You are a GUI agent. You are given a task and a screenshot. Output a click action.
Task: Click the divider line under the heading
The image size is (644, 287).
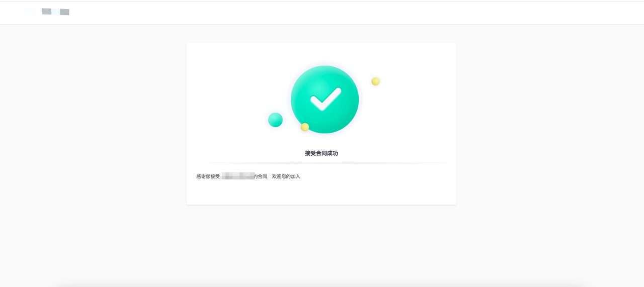pyautogui.click(x=321, y=163)
